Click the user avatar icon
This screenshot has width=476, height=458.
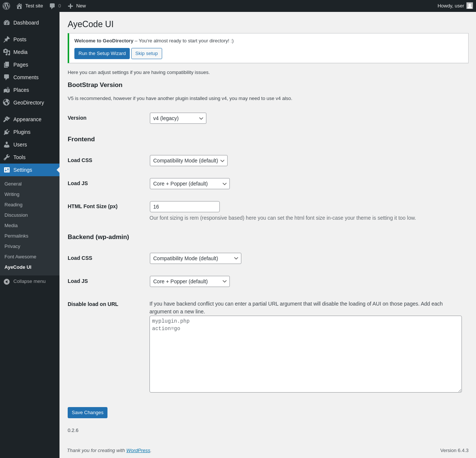click(x=470, y=6)
